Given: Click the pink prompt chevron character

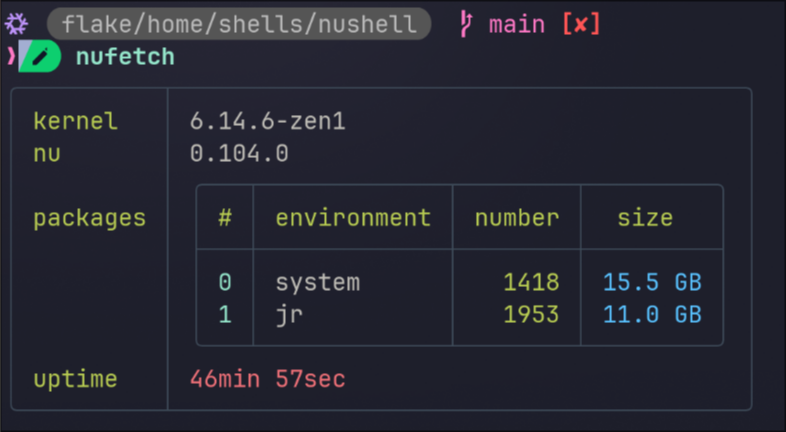Looking at the screenshot, I should [11, 56].
